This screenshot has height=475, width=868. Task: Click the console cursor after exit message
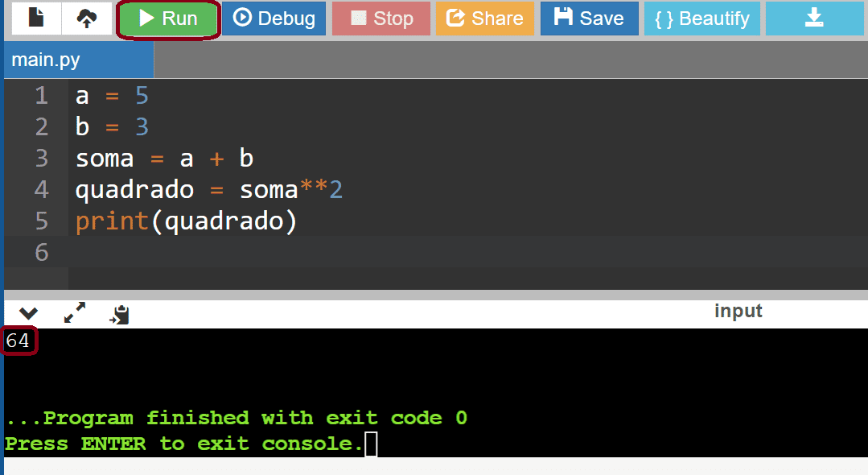(371, 444)
